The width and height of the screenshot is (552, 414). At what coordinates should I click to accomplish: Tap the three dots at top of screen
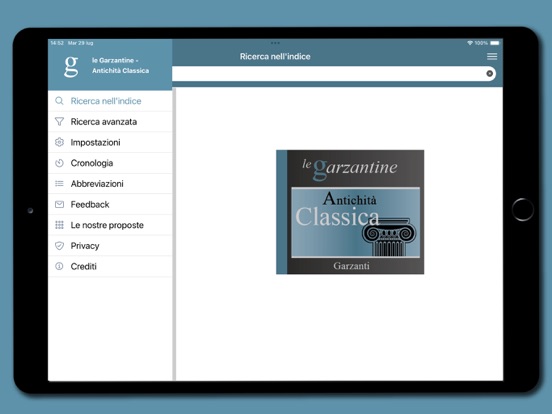(275, 43)
